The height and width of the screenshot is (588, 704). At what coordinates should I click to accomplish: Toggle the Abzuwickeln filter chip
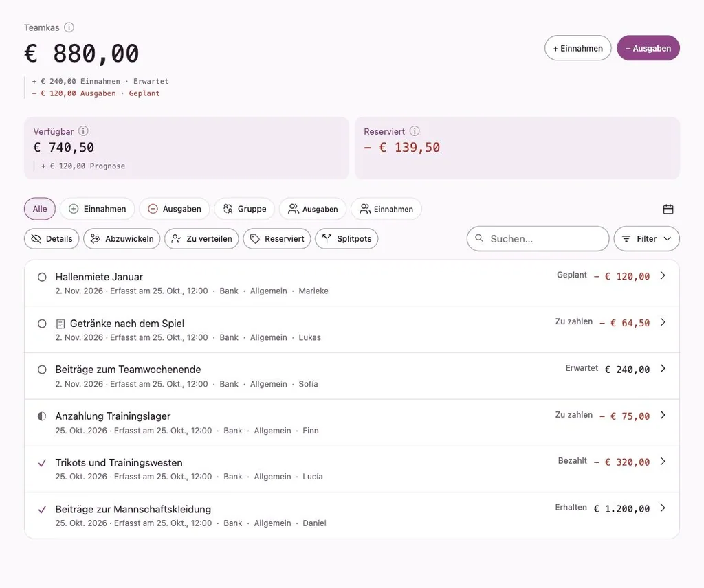[x=122, y=238]
